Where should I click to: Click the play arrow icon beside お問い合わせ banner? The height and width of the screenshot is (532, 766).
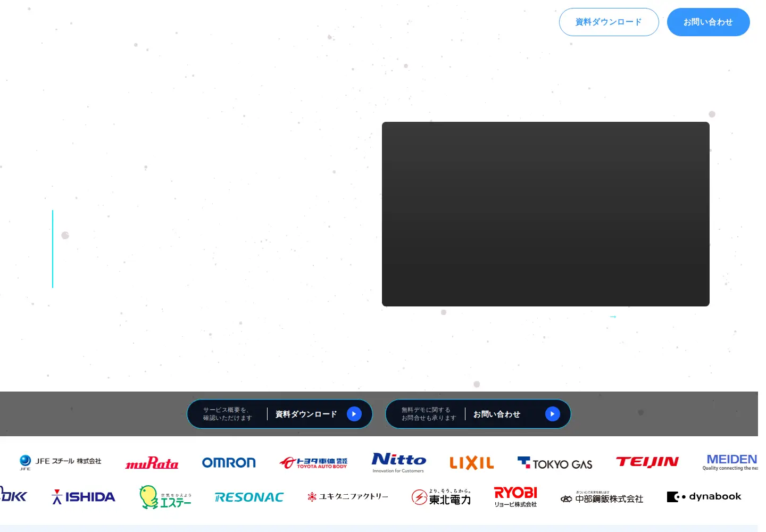(553, 414)
